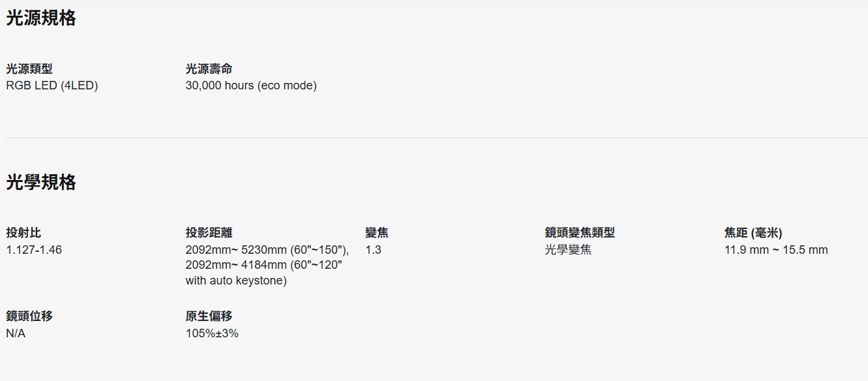Click the 'with auto keystone' text line
Image resolution: width=868 pixels, height=381 pixels.
[236, 281]
